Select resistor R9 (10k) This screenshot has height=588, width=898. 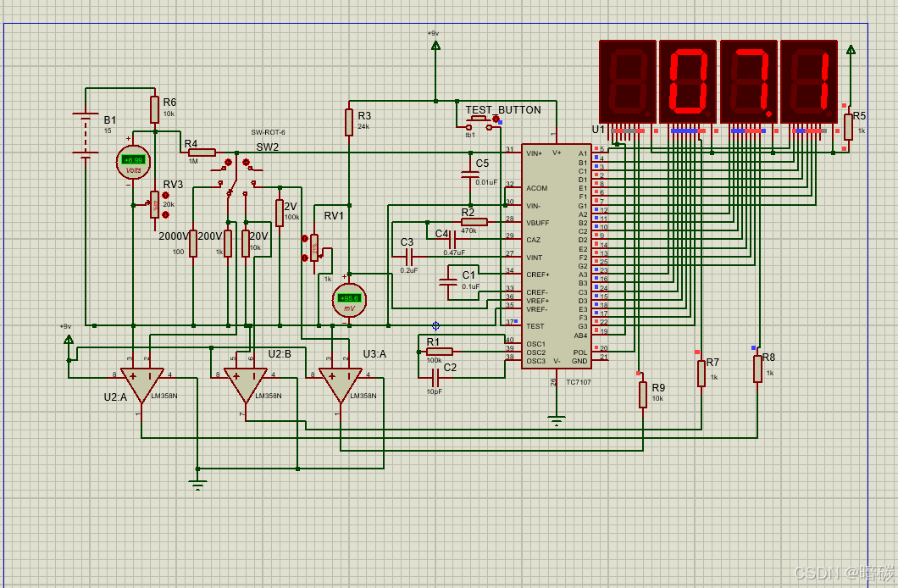(642, 395)
